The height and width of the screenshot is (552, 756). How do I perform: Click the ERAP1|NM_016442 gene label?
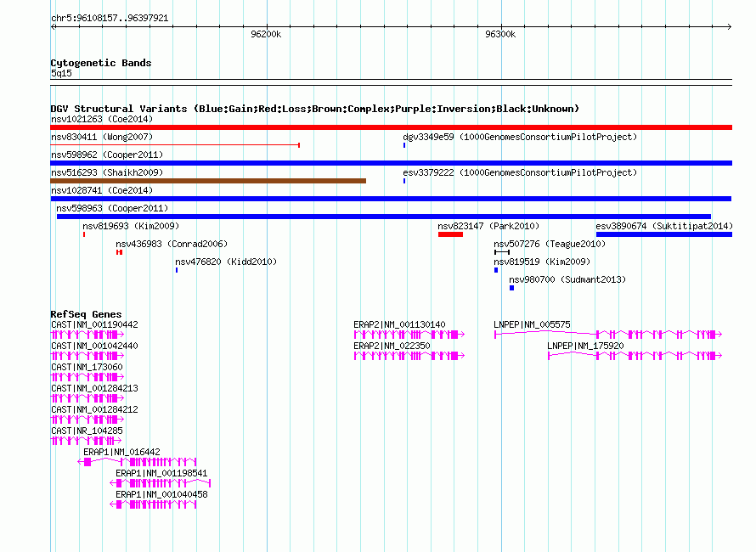click(x=121, y=452)
